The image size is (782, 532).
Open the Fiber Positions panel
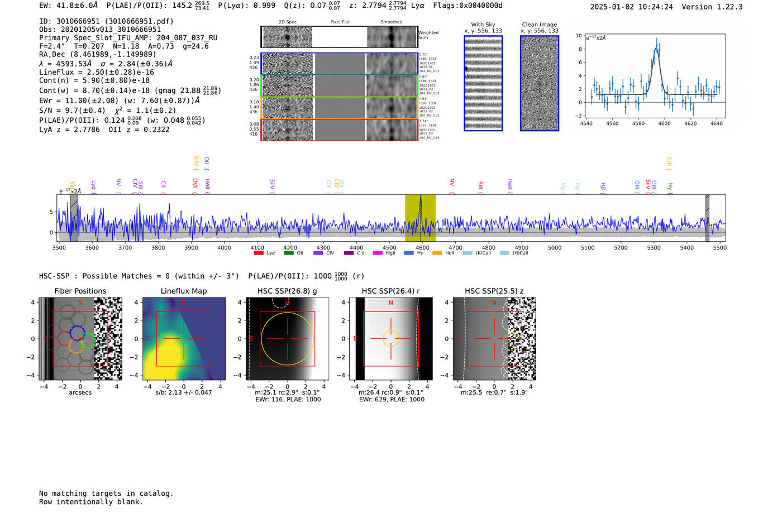point(80,339)
